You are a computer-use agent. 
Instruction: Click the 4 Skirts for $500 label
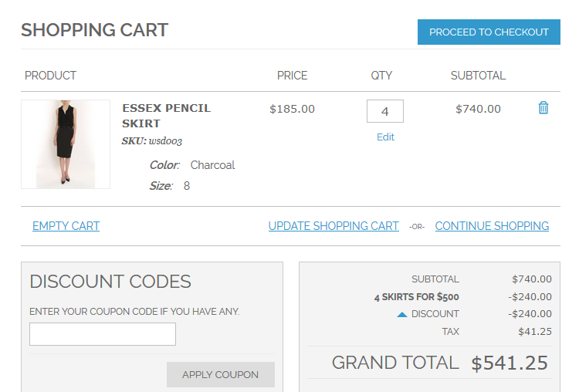pyautogui.click(x=416, y=297)
